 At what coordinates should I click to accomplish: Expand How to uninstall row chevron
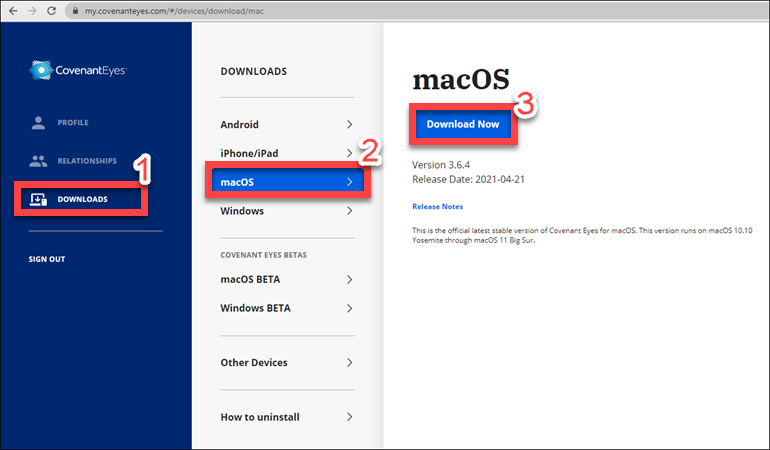point(350,417)
